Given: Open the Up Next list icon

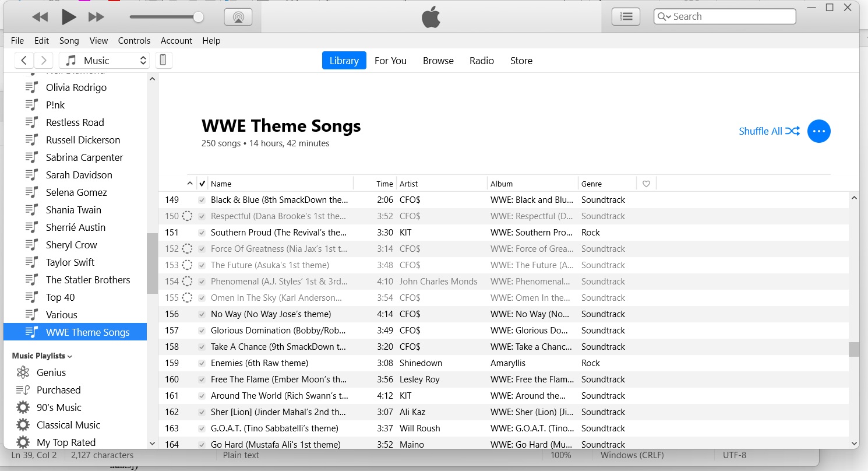Looking at the screenshot, I should point(626,16).
